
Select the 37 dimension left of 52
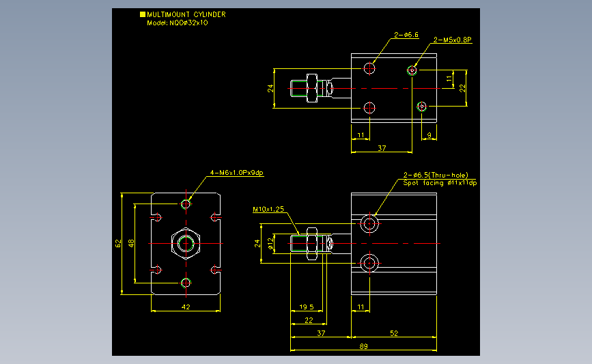pyautogui.click(x=321, y=333)
